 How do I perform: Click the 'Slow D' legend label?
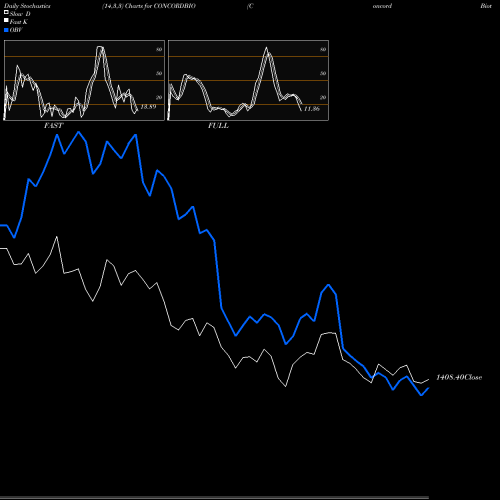point(20,14)
